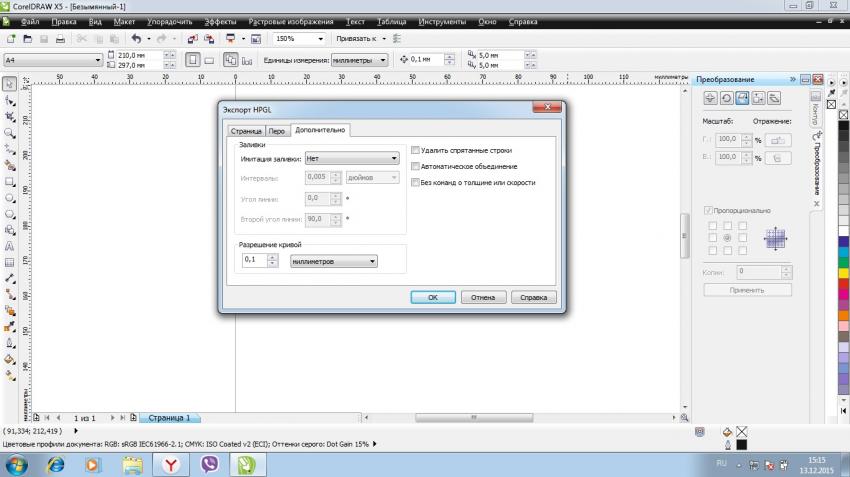This screenshot has width=850, height=477.
Task: Click the Position icon in Transformation docker
Action: [709, 98]
